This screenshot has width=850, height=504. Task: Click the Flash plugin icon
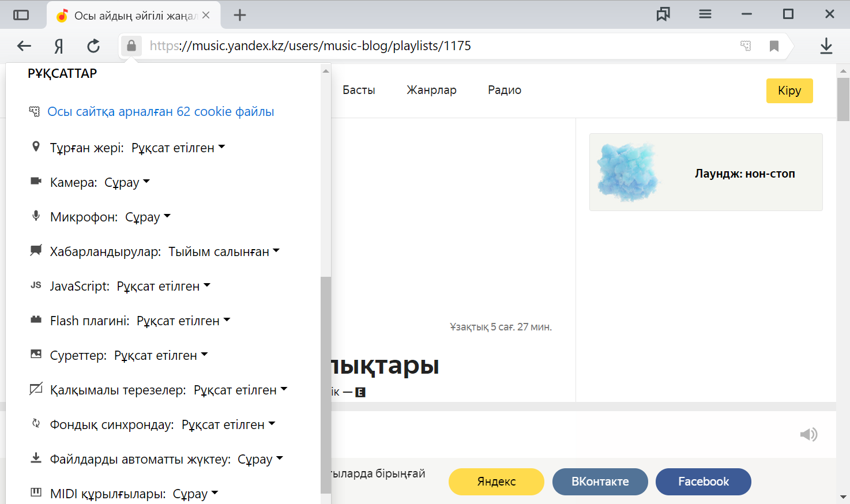[x=36, y=319]
